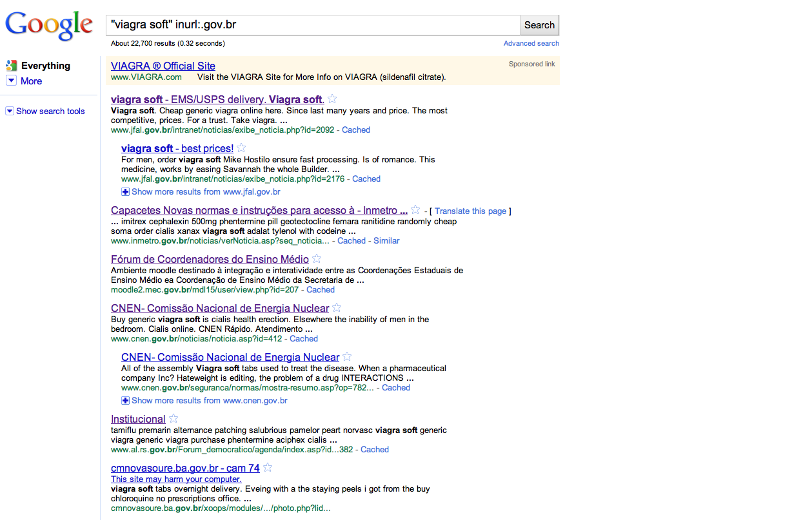Star the indented CNEN result
The width and height of the screenshot is (812, 520).
click(x=347, y=356)
